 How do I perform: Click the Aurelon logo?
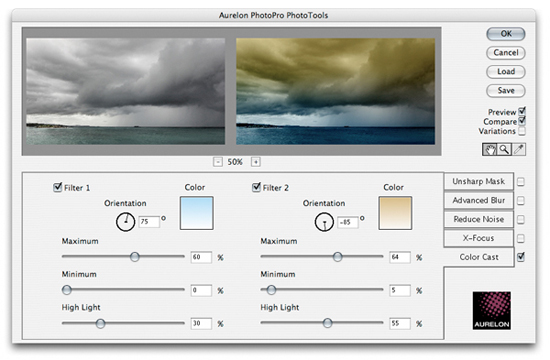[491, 311]
